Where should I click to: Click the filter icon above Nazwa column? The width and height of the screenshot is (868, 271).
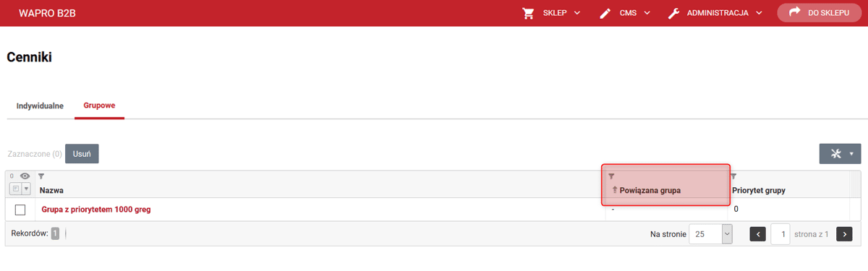click(x=41, y=176)
